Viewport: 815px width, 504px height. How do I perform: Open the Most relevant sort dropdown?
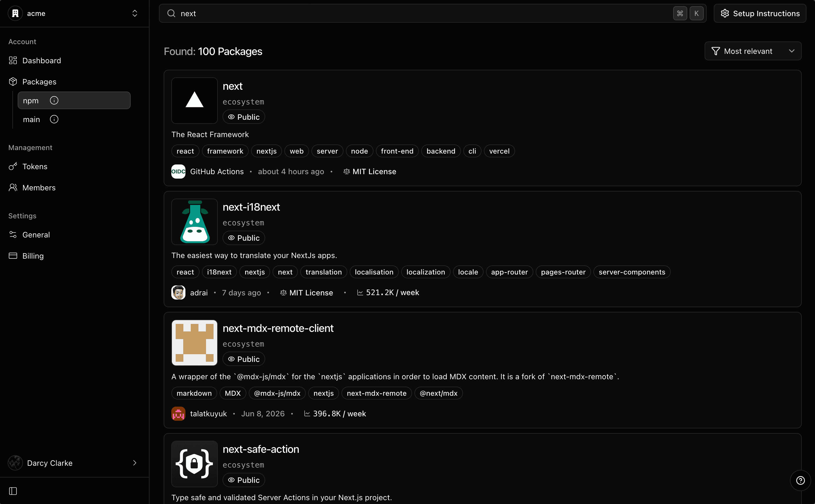click(753, 51)
